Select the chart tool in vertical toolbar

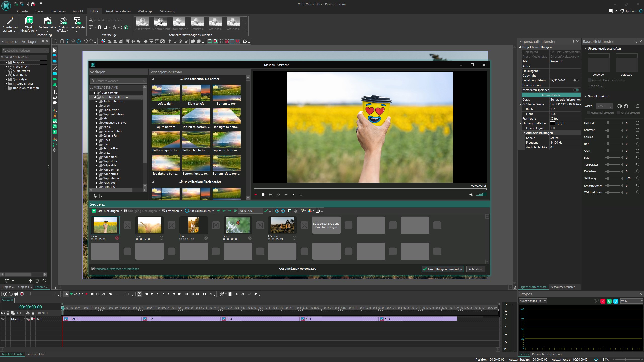click(x=55, y=110)
